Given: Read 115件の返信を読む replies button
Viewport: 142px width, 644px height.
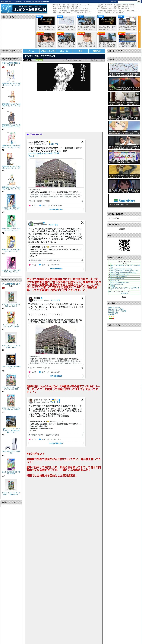Looking at the screenshot, I should [x=56, y=443].
